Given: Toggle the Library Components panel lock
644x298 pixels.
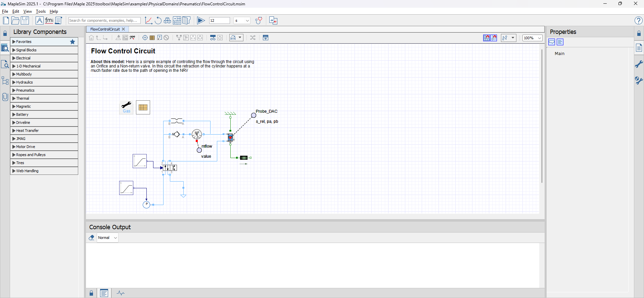Looking at the screenshot, I should [x=5, y=33].
